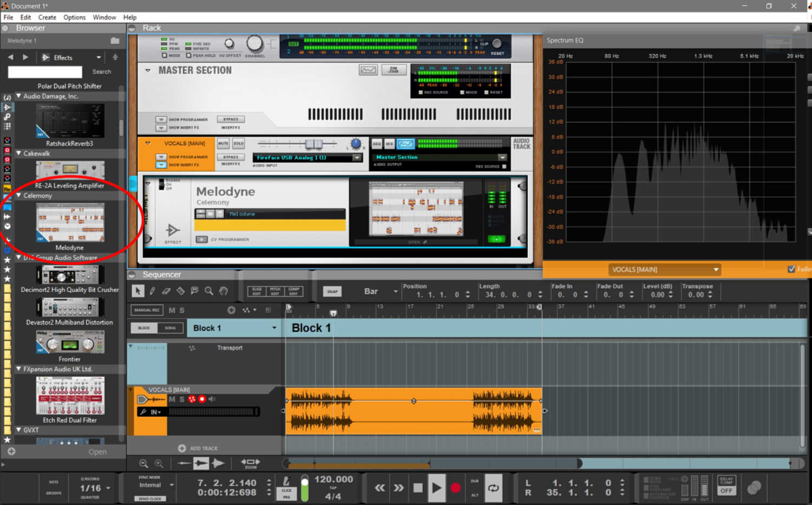Collapse the FXpansion Audio UK Ltd. group
The image size is (812, 505).
tap(18, 369)
